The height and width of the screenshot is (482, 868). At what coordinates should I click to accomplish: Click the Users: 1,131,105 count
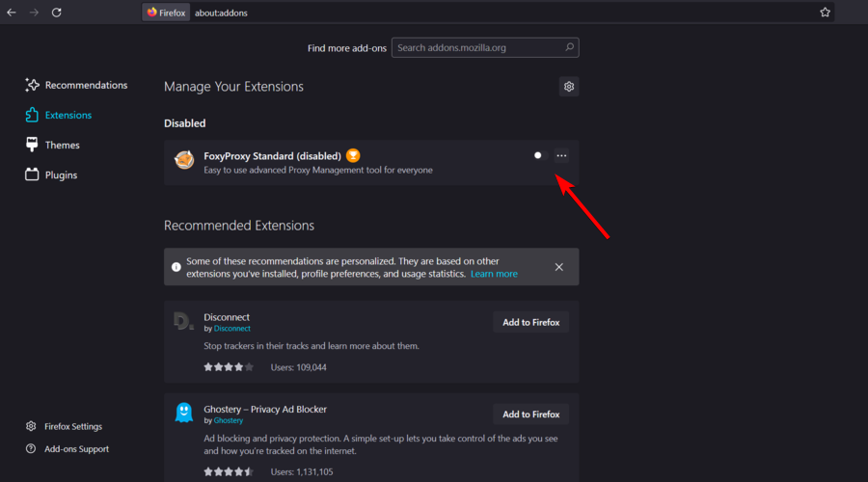(x=302, y=472)
